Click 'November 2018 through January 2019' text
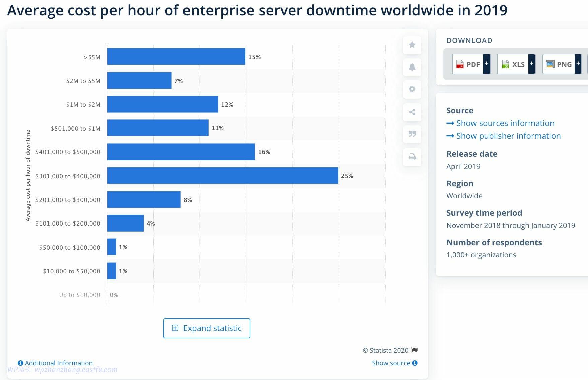 511,226
